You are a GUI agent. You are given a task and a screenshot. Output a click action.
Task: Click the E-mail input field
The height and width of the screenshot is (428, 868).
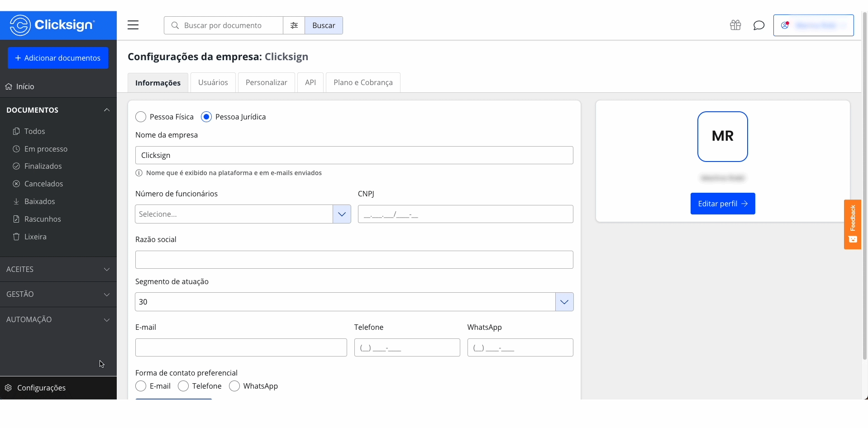[x=241, y=347]
